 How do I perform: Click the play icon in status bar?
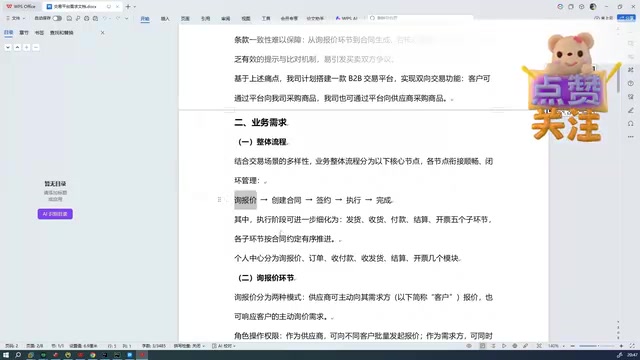504,346
